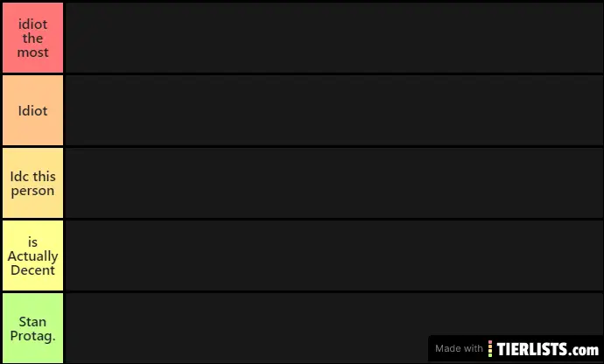This screenshot has height=364, width=604.
Task: Click the empty row beside "Idiot"
Action: tap(334, 110)
